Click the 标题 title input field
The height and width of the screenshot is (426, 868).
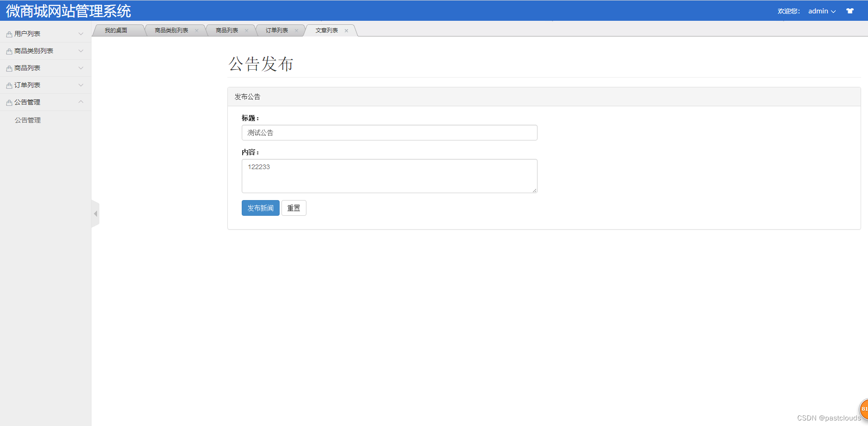(389, 133)
